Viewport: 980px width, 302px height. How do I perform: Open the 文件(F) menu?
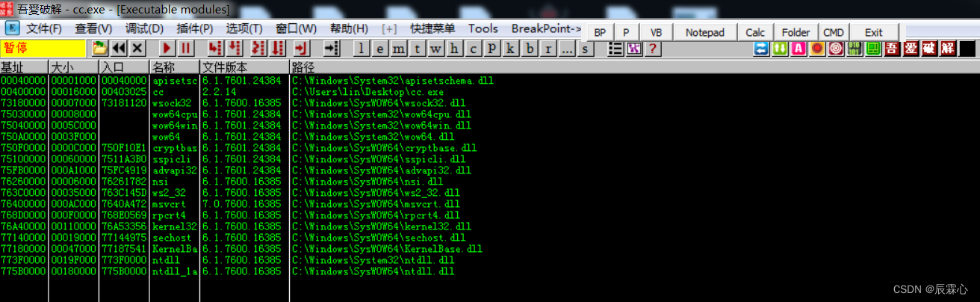[x=44, y=28]
